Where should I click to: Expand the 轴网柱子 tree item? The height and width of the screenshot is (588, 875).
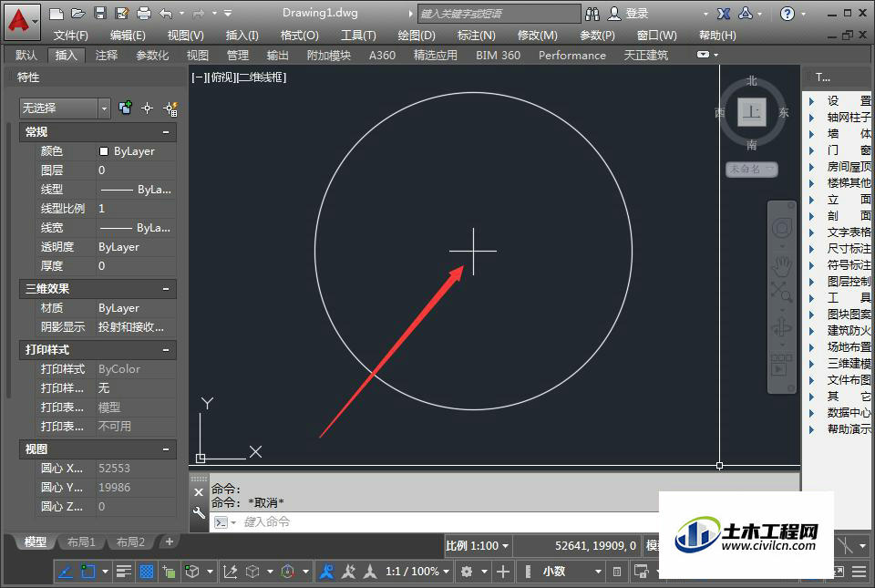pyautogui.click(x=812, y=118)
